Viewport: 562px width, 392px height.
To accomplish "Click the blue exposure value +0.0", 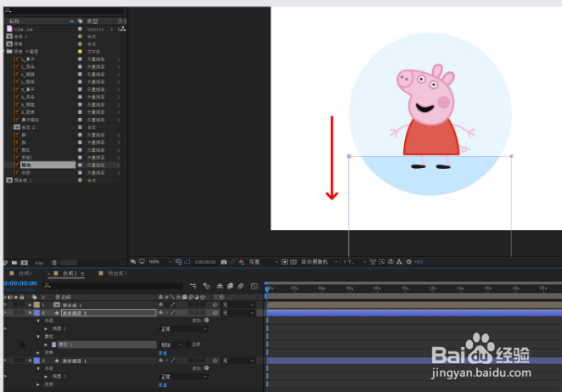I will pyautogui.click(x=419, y=262).
